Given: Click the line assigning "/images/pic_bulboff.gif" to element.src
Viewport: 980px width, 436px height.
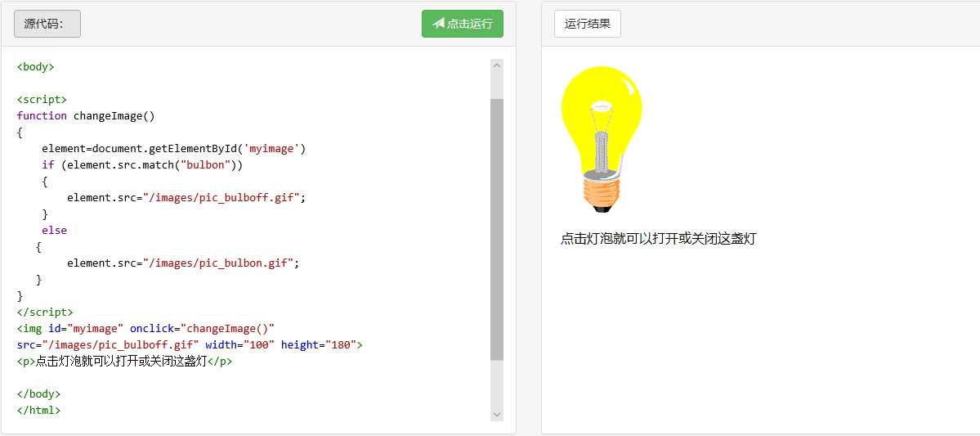Looking at the screenshot, I should pos(186,198).
